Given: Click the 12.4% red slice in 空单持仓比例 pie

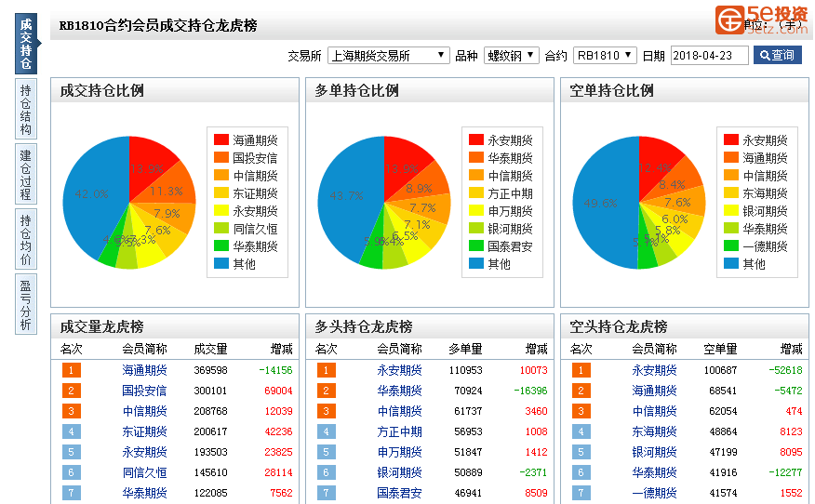Looking at the screenshot, I should coord(656,166).
